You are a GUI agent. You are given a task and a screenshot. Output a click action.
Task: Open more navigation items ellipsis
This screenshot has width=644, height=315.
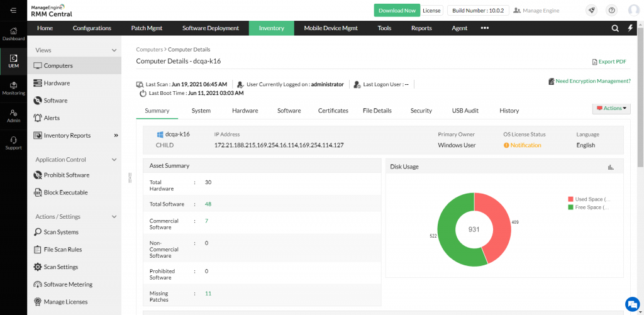485,28
